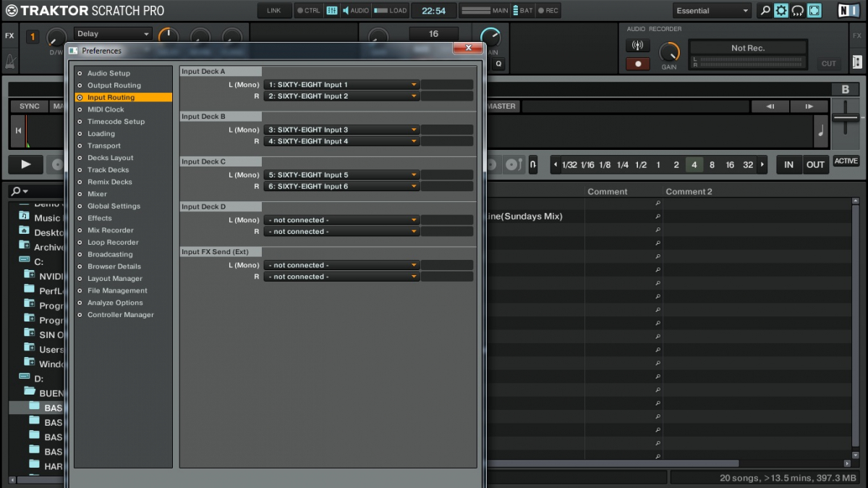Toggle fullscreen mode icon in header
868x488 pixels.
[814, 11]
